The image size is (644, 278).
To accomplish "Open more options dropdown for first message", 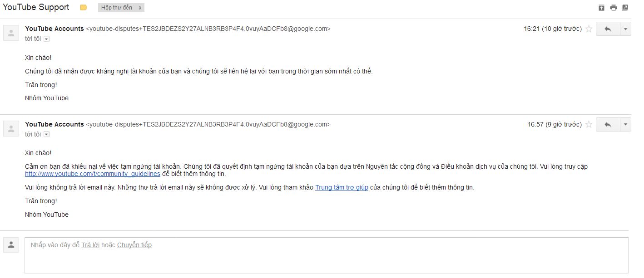I will tap(625, 29).
